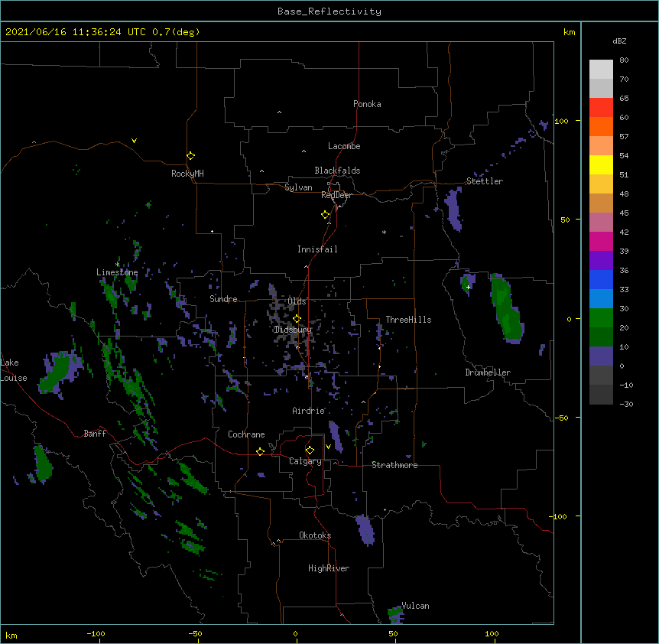The image size is (659, 644).
Task: Click the yellow V marker east of Calgary
Action: 328,447
